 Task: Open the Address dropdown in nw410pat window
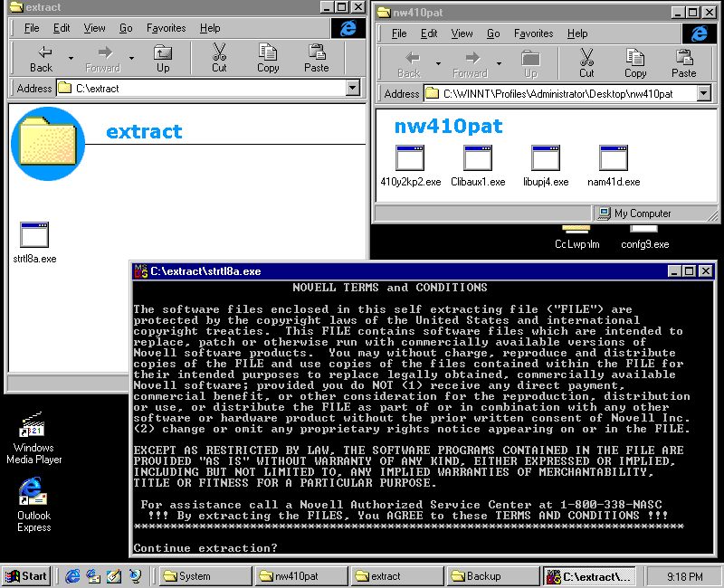point(704,93)
